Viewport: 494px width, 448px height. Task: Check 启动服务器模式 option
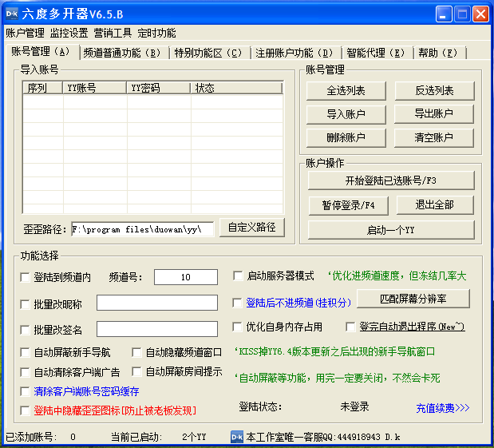point(238,276)
